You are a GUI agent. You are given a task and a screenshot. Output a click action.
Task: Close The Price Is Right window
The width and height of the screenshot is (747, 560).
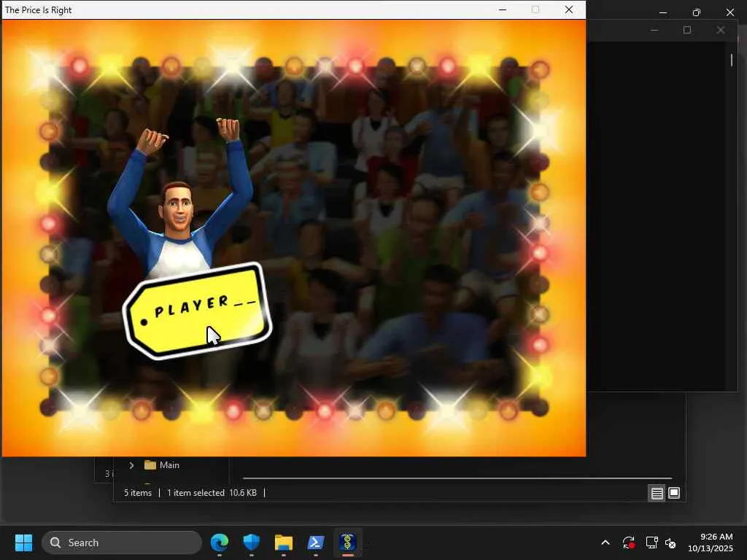(569, 9)
